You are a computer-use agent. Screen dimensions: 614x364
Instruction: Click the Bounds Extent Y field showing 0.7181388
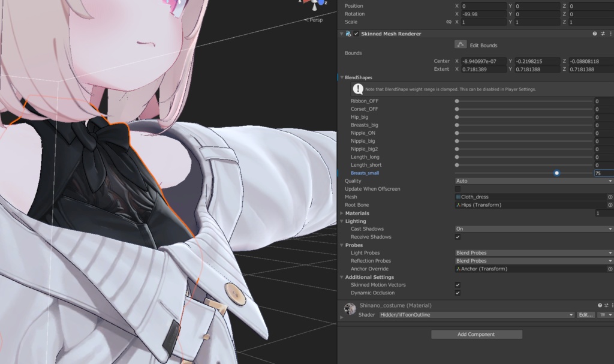[x=537, y=70]
